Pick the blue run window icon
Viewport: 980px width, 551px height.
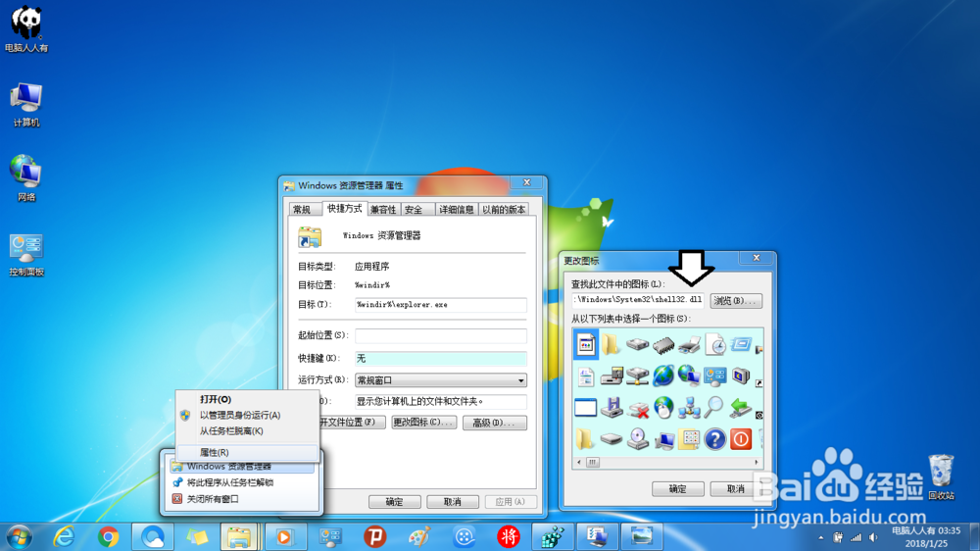(x=741, y=344)
